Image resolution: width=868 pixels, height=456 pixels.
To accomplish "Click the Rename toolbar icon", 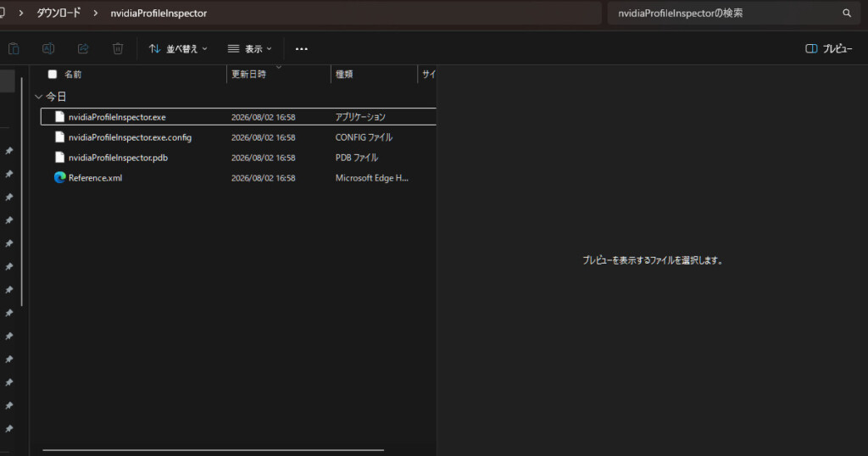I will pos(48,48).
